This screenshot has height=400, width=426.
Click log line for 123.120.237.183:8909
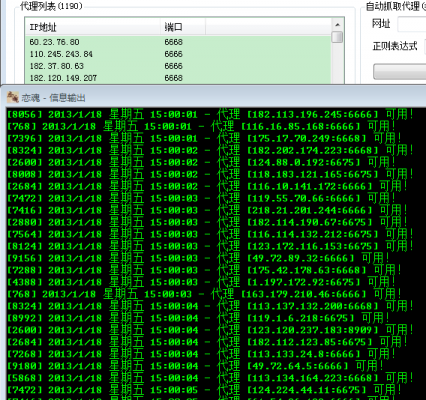tap(210, 330)
